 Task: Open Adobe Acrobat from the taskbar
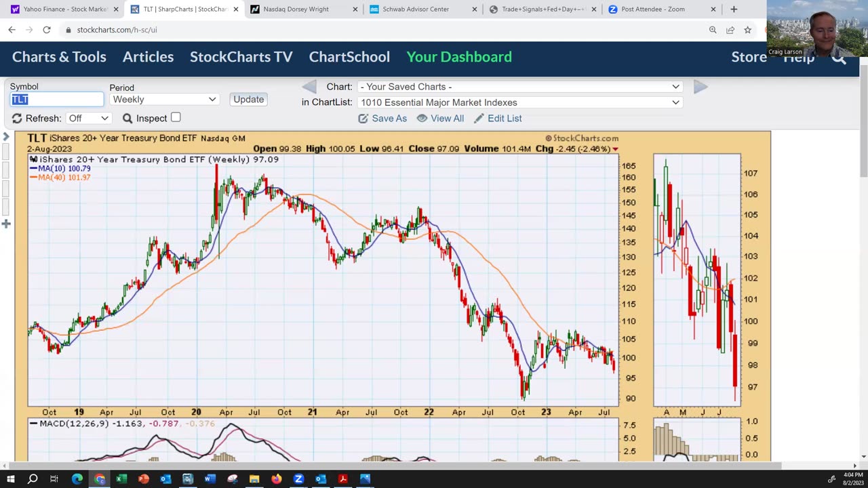point(342,479)
